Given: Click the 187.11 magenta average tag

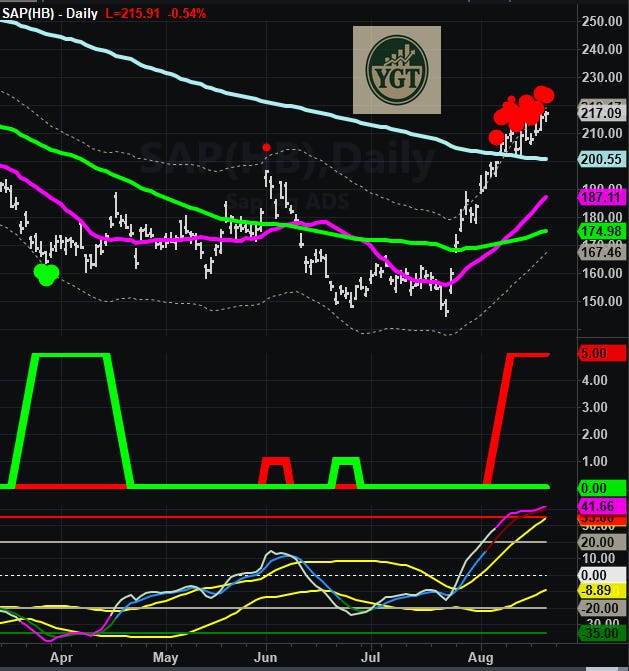Looking at the screenshot, I should click(601, 197).
